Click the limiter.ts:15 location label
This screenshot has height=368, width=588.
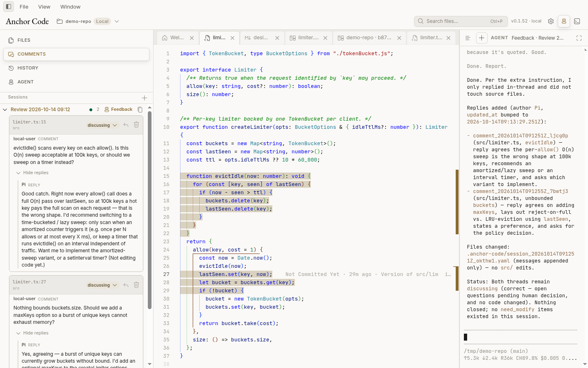(x=29, y=122)
